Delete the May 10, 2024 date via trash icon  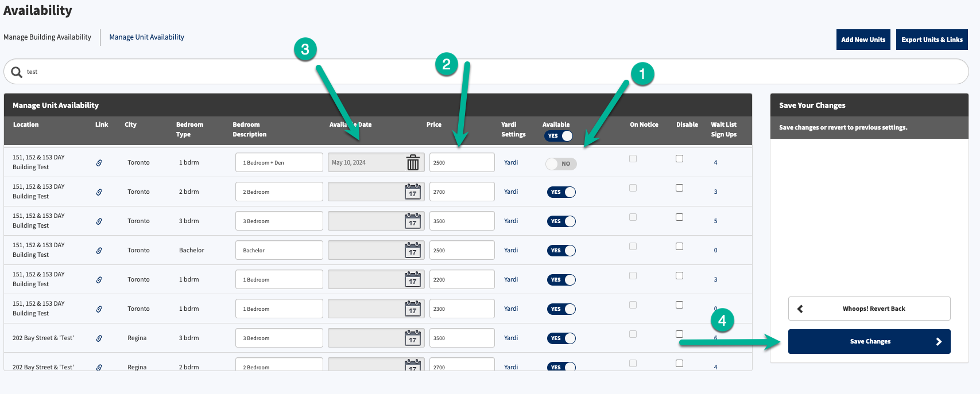click(x=413, y=163)
